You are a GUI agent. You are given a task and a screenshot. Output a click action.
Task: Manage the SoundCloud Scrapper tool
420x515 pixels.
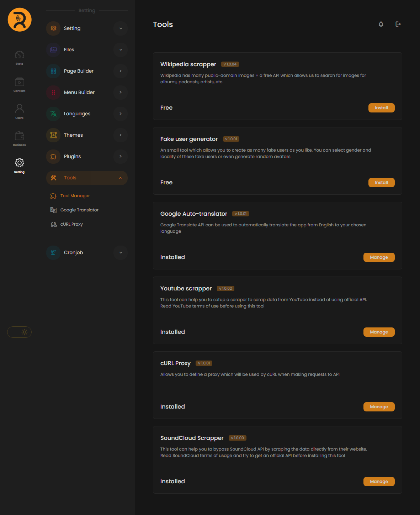[x=379, y=482]
